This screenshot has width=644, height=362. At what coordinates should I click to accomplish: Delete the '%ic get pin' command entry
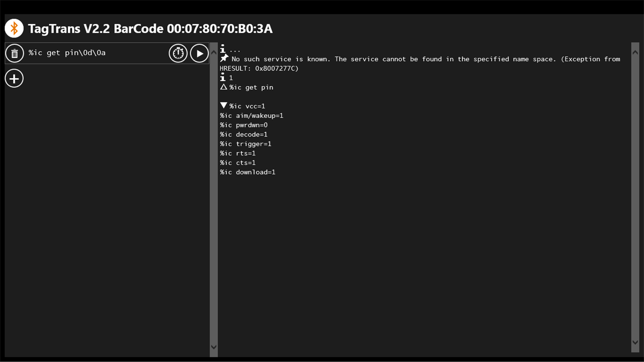(15, 53)
